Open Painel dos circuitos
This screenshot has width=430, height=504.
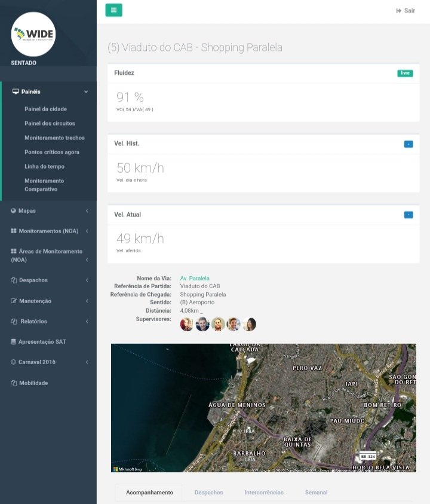point(50,123)
